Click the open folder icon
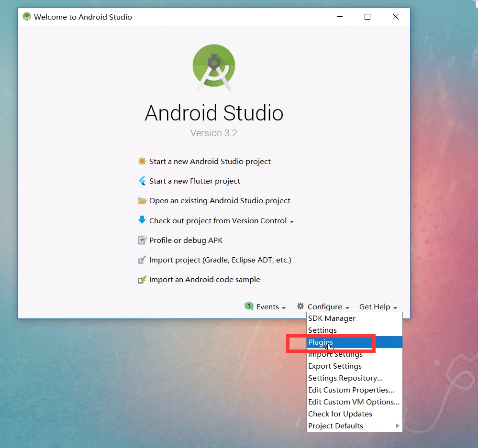Image resolution: width=478 pixels, height=448 pixels. [x=142, y=201]
